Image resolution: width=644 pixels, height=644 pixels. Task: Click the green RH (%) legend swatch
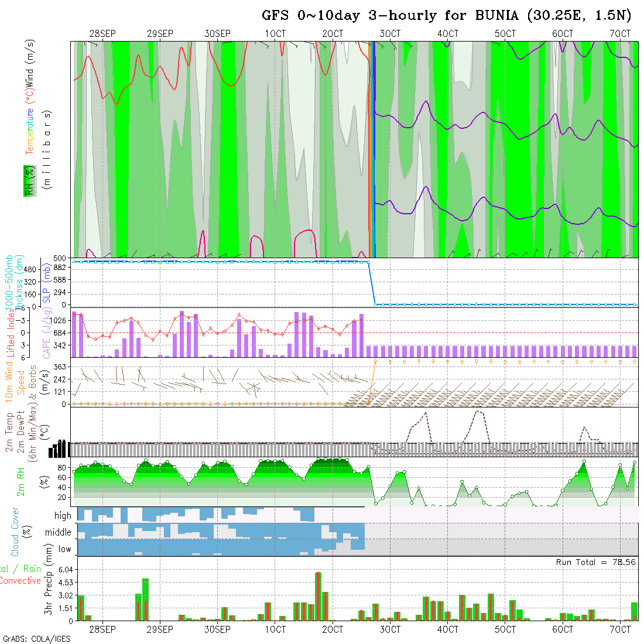click(x=28, y=180)
